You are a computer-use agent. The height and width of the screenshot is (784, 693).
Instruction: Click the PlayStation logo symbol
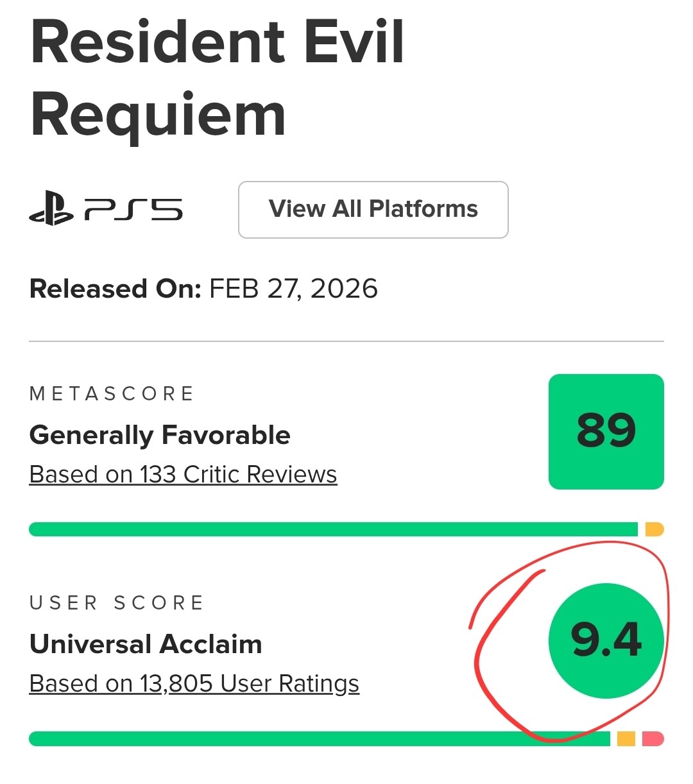click(51, 209)
